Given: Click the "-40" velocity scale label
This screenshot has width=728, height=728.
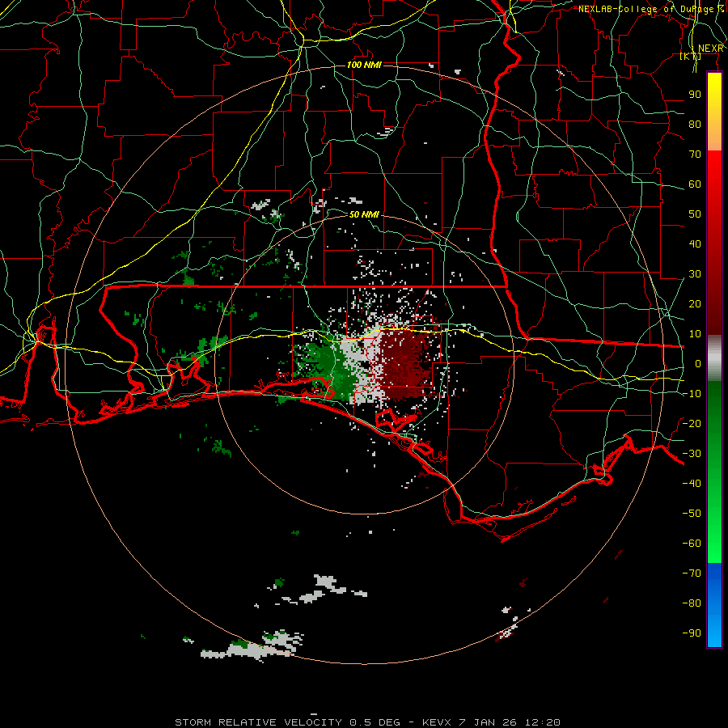Looking at the screenshot, I should pyautogui.click(x=692, y=484).
